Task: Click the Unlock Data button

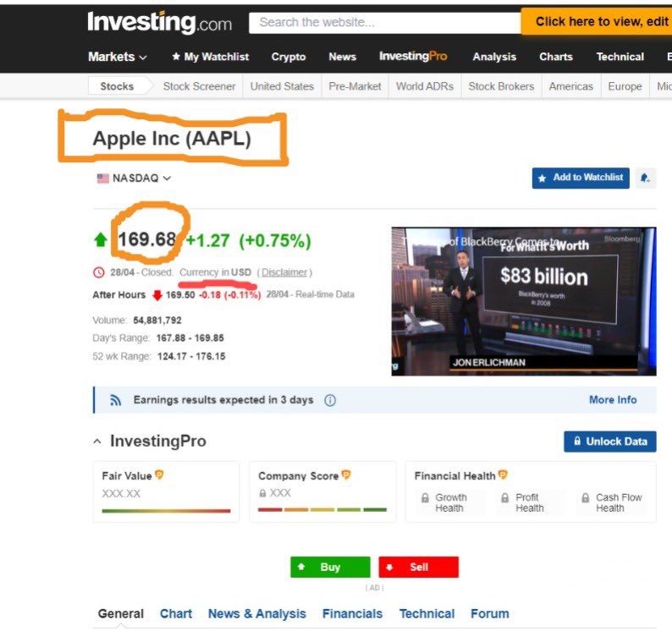Action: click(x=610, y=442)
